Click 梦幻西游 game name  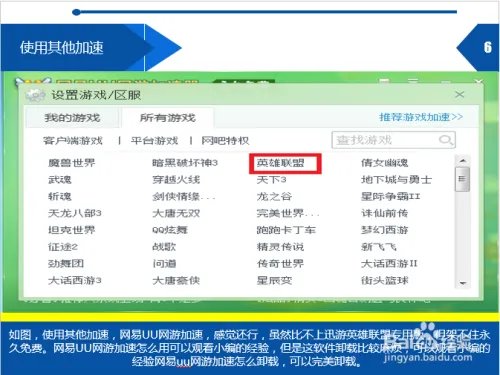coord(385,230)
